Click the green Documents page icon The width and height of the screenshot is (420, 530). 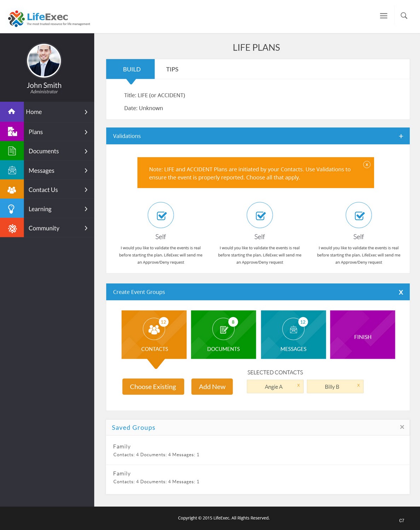[12, 151]
